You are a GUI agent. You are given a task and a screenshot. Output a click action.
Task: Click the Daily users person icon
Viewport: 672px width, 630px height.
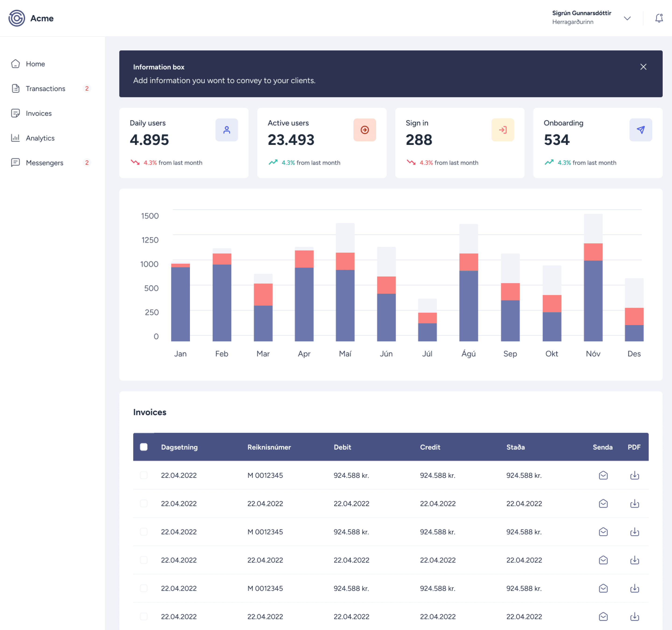(x=227, y=130)
